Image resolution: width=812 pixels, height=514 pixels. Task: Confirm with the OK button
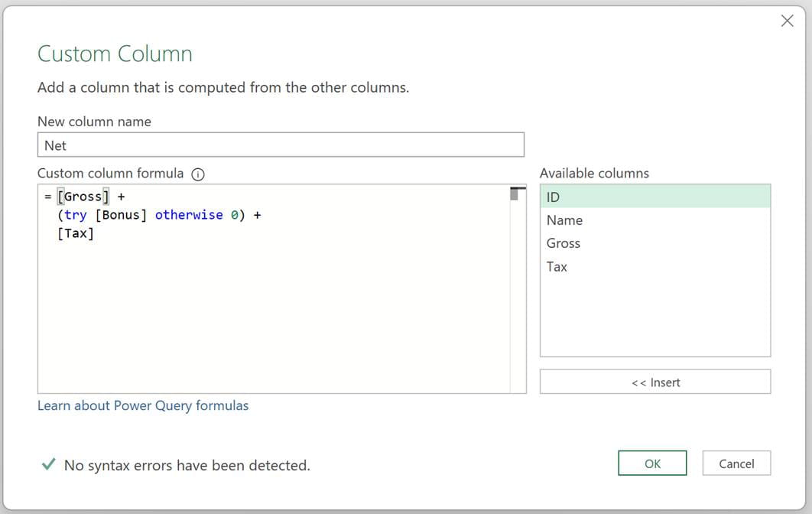tap(652, 464)
